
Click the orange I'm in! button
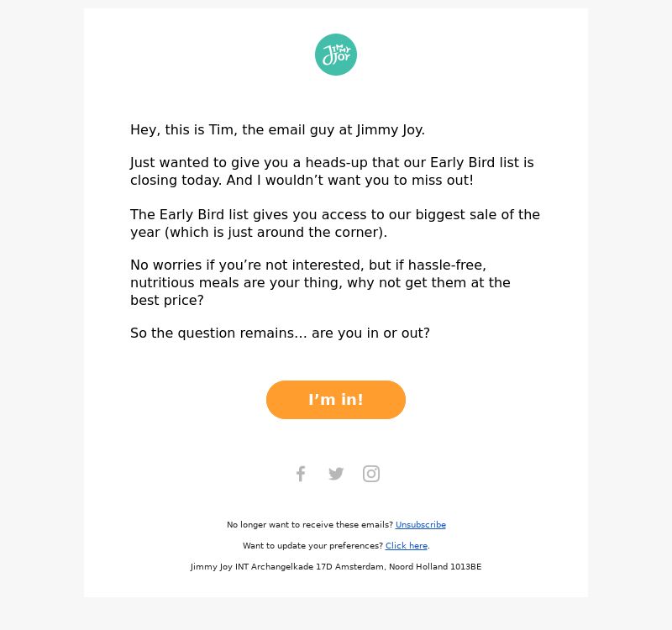(x=335, y=400)
